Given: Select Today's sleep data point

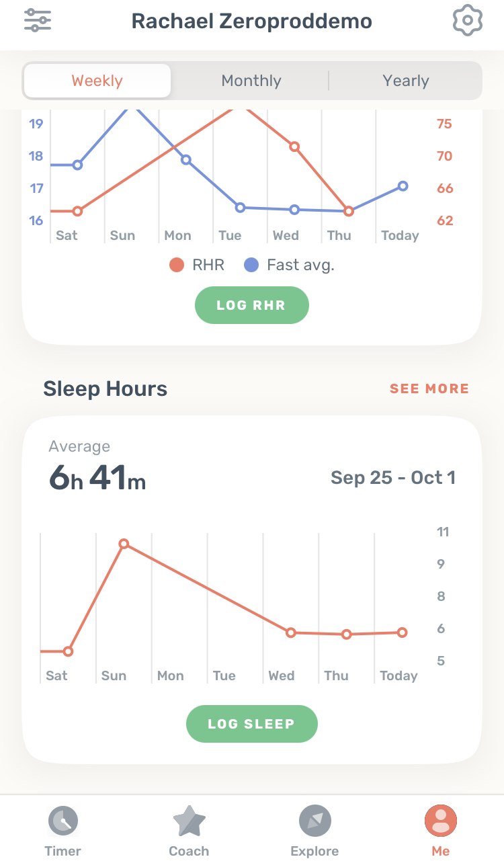Looking at the screenshot, I should point(402,632).
